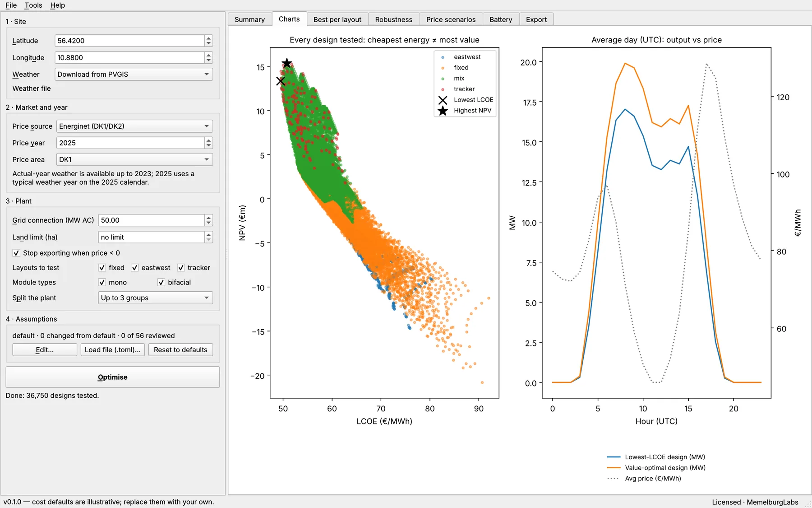Screen dimensions: 812x508
Task: Click the Highest NPV star marker
Action: point(287,63)
